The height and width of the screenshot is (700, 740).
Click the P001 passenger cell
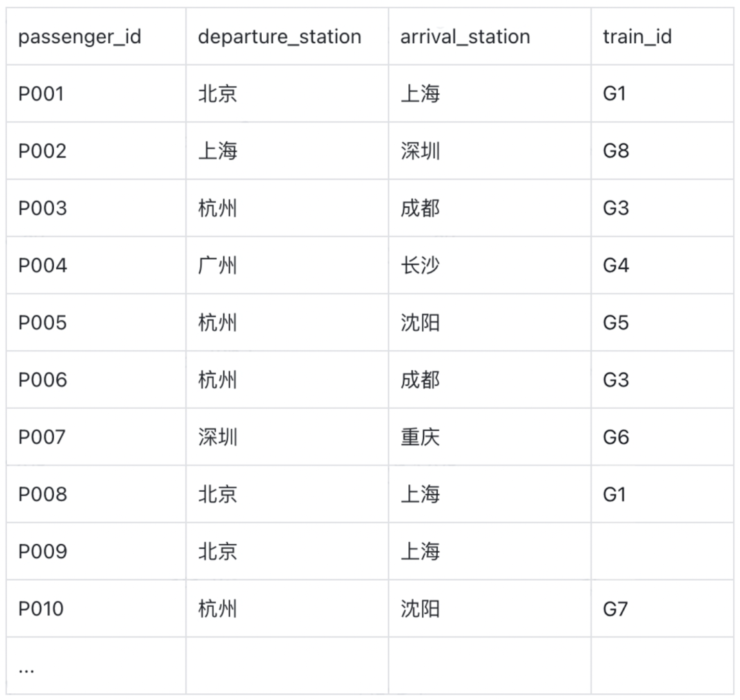click(x=41, y=94)
